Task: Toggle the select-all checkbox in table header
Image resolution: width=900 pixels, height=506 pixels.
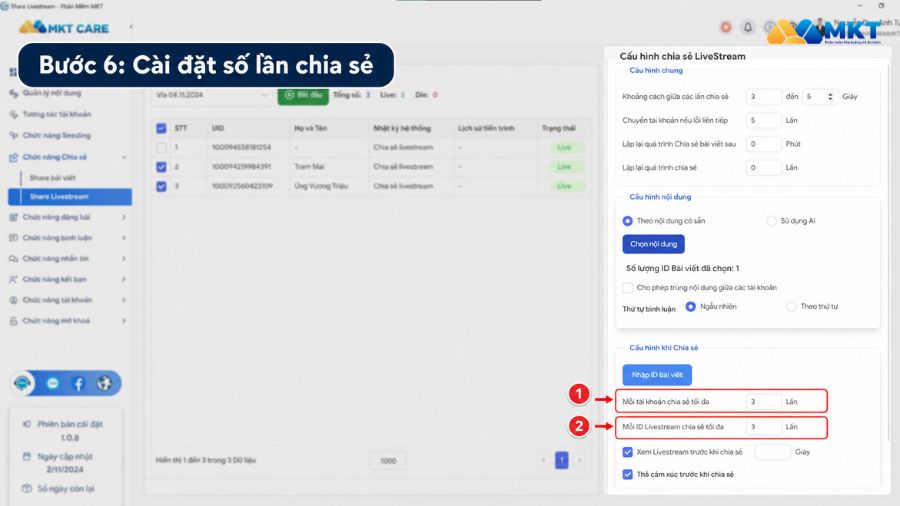Action: [x=161, y=129]
